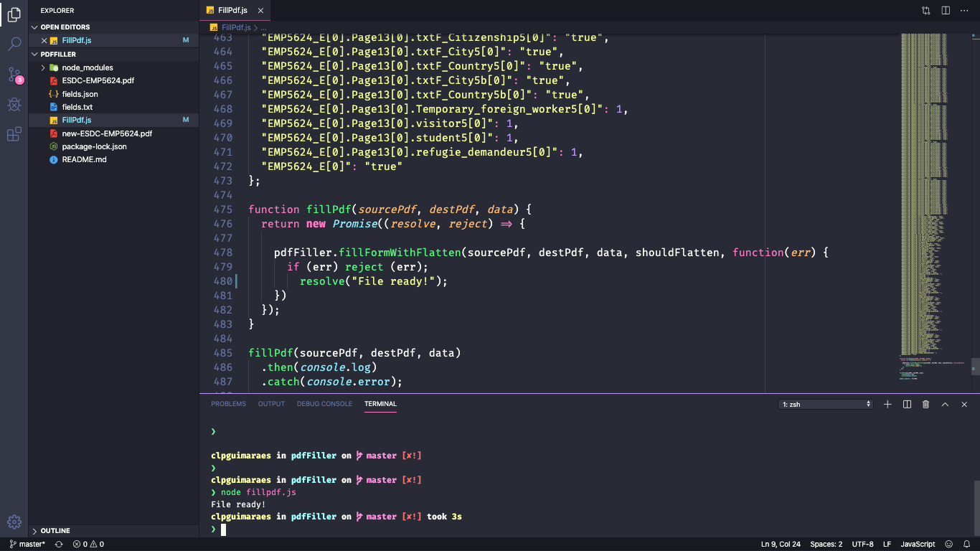Click the minimap code overview
Viewport: 980px width, 551px height.
point(934,208)
